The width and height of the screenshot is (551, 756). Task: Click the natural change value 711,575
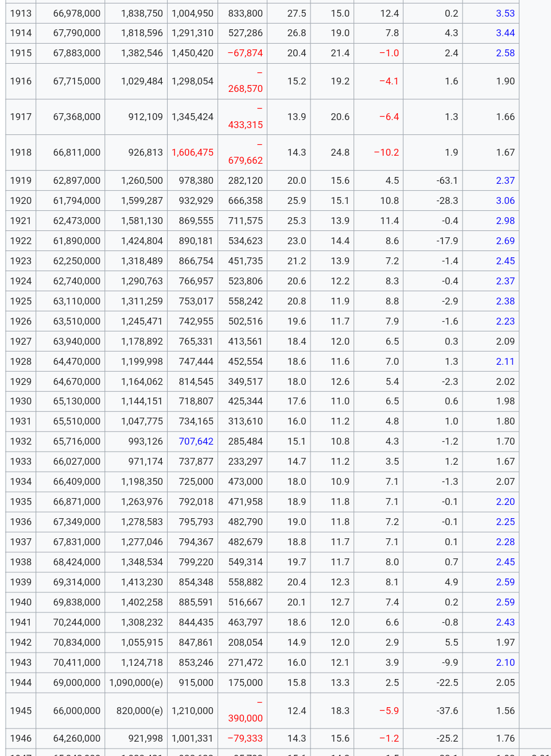click(246, 221)
